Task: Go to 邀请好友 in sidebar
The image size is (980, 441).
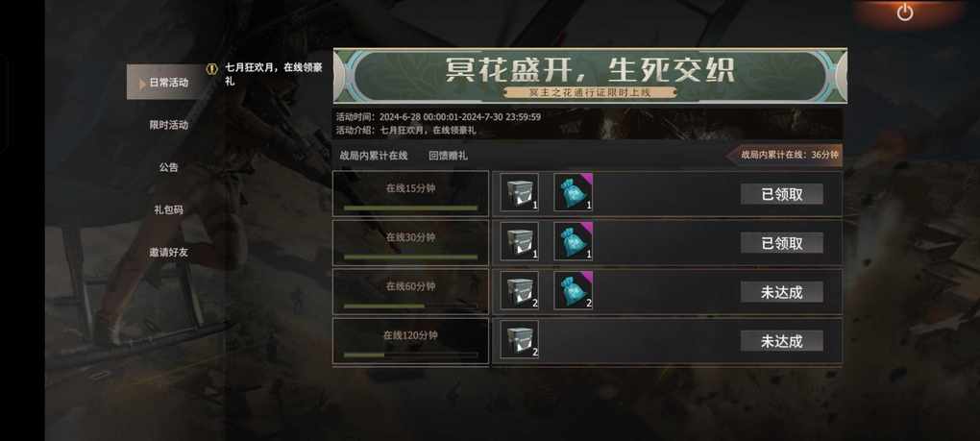Action: pos(168,253)
